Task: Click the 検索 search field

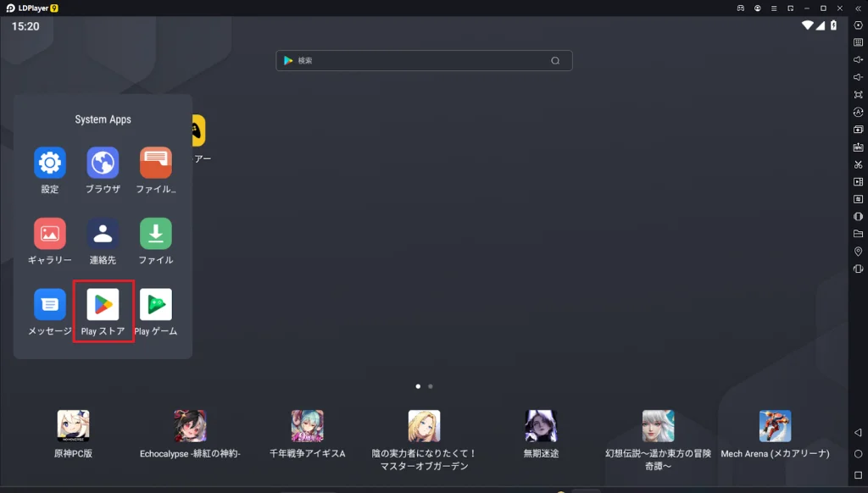Action: point(424,61)
